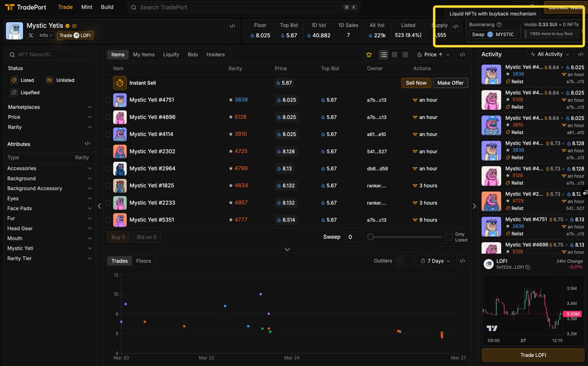588x366 pixels.
Task: Click the LOFI token avatar
Action: (x=489, y=264)
